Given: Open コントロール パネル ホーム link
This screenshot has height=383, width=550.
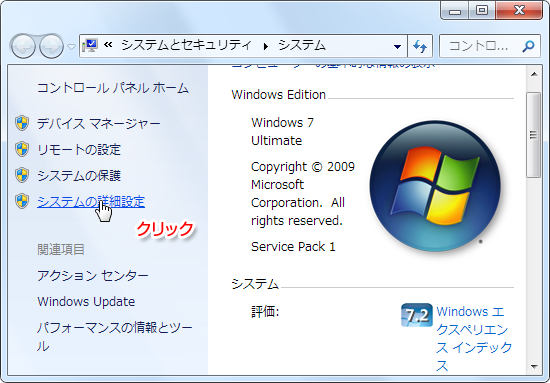Looking at the screenshot, I should (113, 88).
